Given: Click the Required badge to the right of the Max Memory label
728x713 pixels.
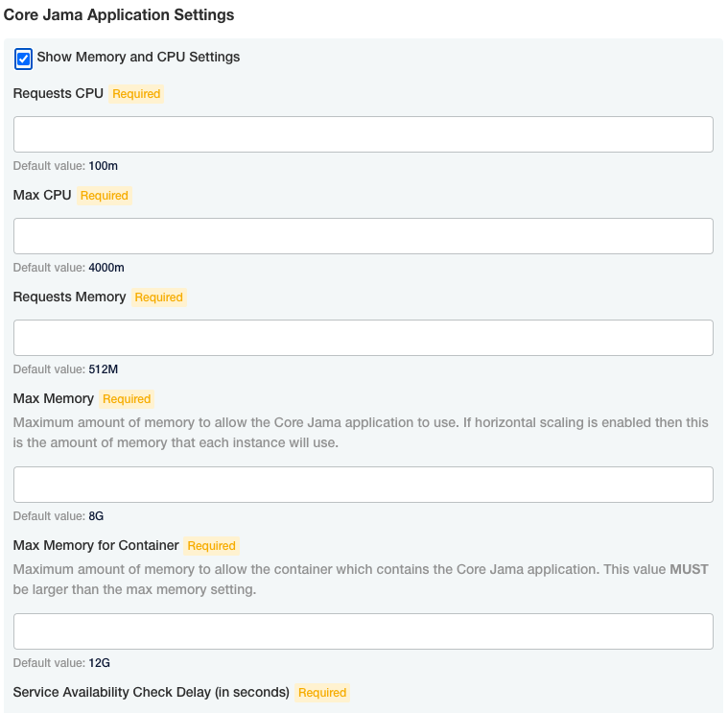Looking at the screenshot, I should tap(127, 399).
